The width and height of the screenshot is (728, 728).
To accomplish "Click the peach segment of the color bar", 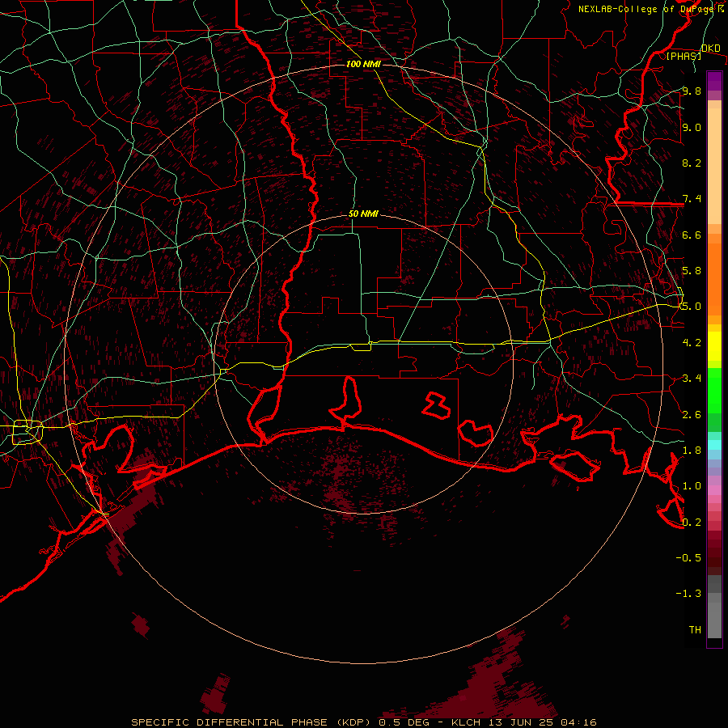I will (714, 163).
